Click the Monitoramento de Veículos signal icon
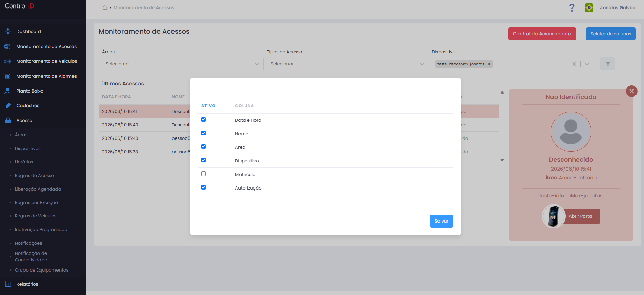 (x=7, y=61)
